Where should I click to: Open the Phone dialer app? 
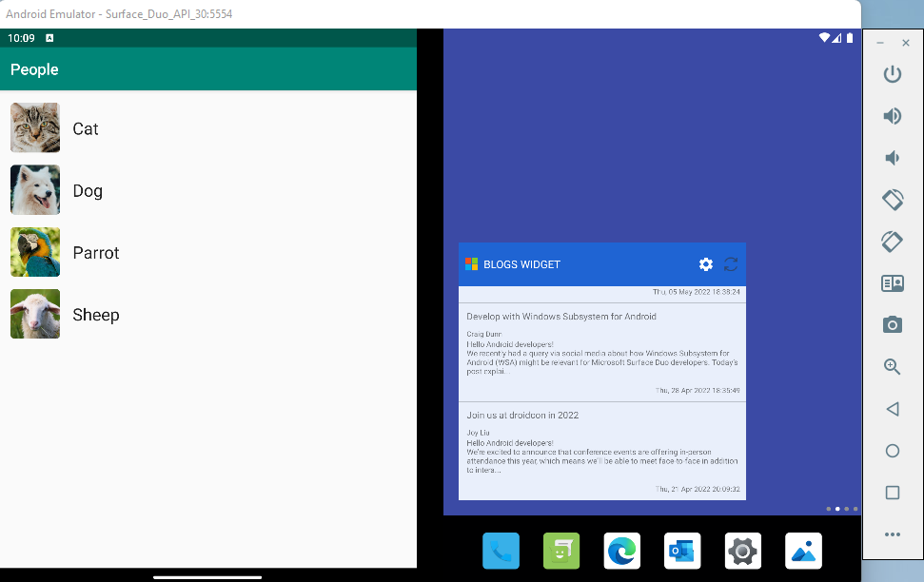pyautogui.click(x=501, y=551)
